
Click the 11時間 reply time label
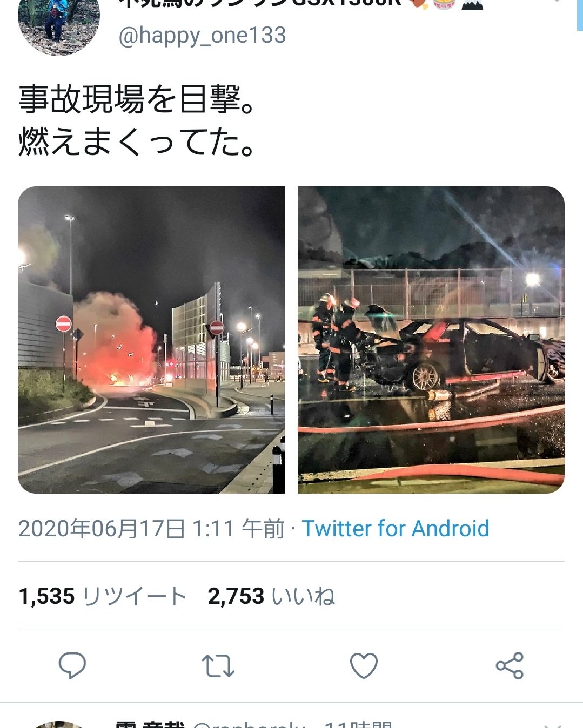click(x=358, y=724)
